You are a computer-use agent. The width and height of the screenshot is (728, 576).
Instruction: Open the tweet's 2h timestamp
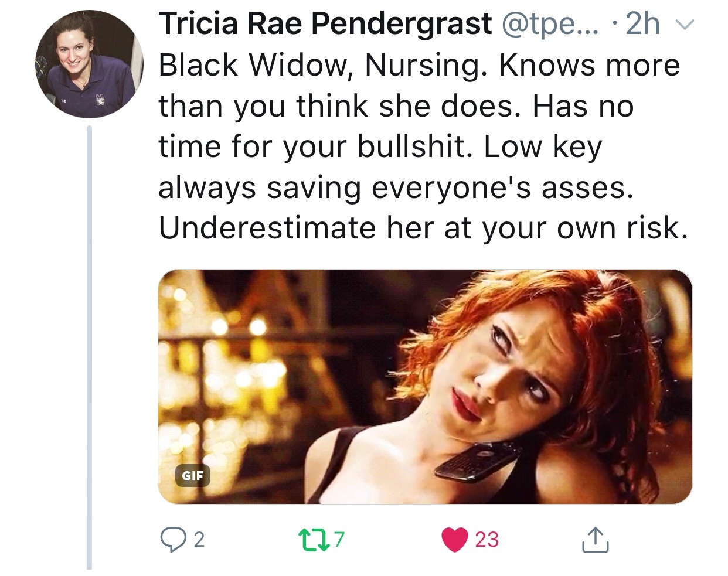coord(642,24)
